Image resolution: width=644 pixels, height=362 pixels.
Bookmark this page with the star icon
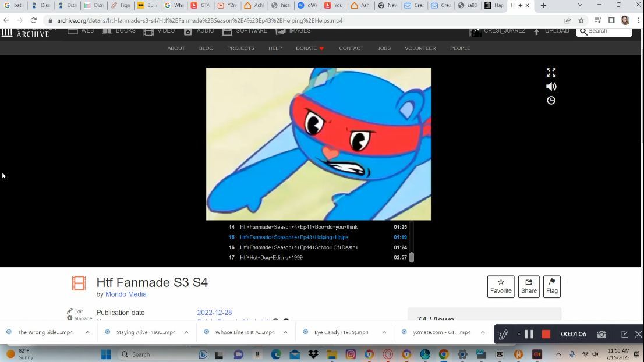(x=581, y=20)
